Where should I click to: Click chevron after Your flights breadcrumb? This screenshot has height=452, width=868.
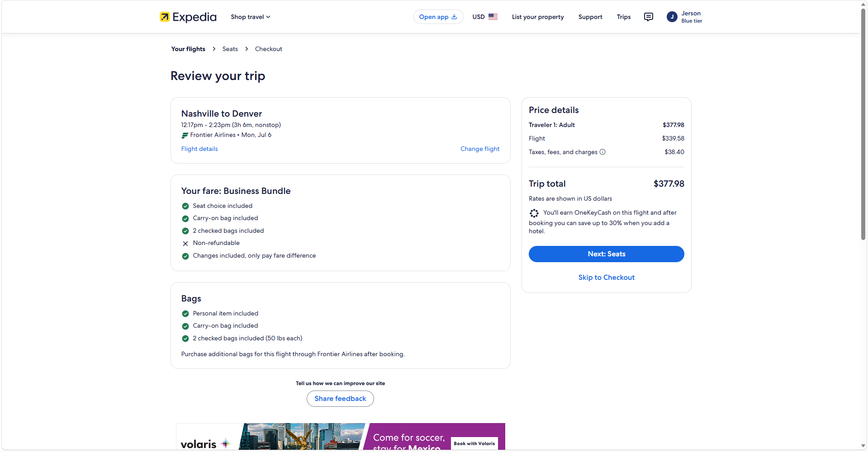[x=214, y=49]
